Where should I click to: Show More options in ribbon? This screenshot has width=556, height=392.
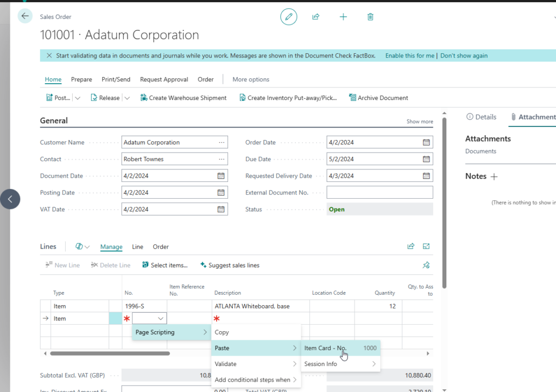coord(251,79)
